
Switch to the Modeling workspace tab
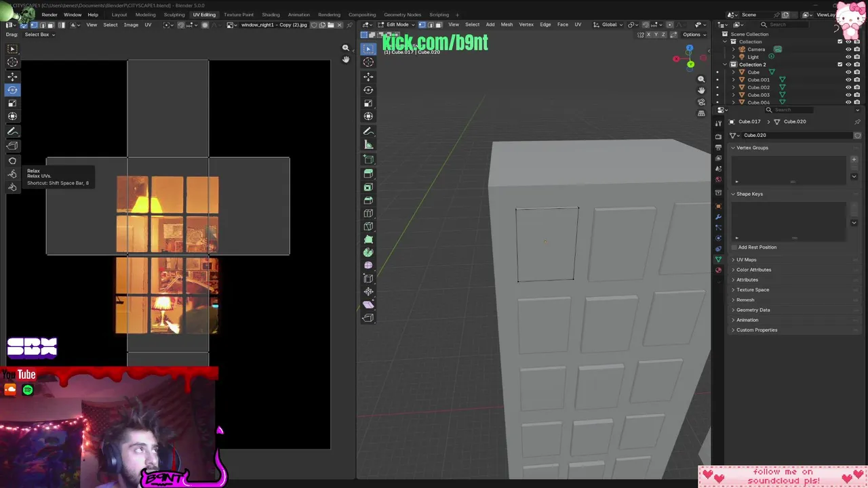(145, 14)
